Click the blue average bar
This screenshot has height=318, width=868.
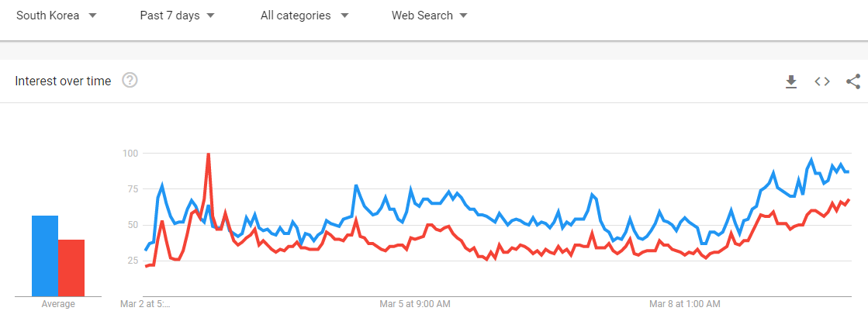click(x=45, y=256)
